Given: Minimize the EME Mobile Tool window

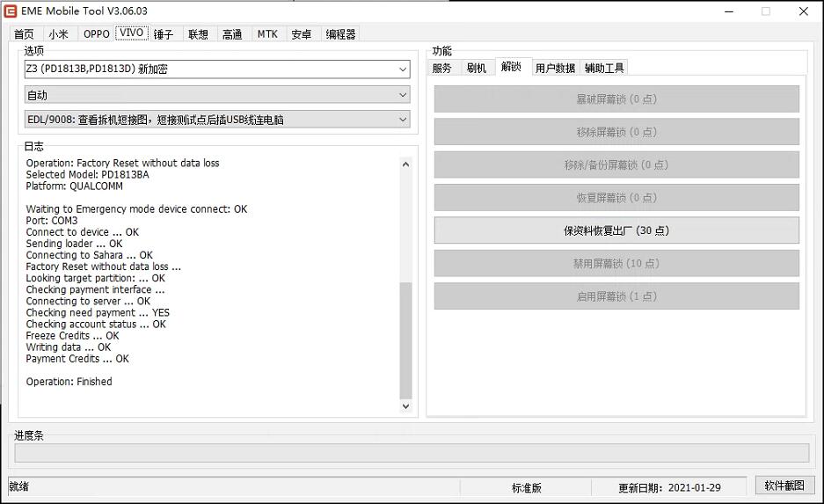Looking at the screenshot, I should 729,11.
